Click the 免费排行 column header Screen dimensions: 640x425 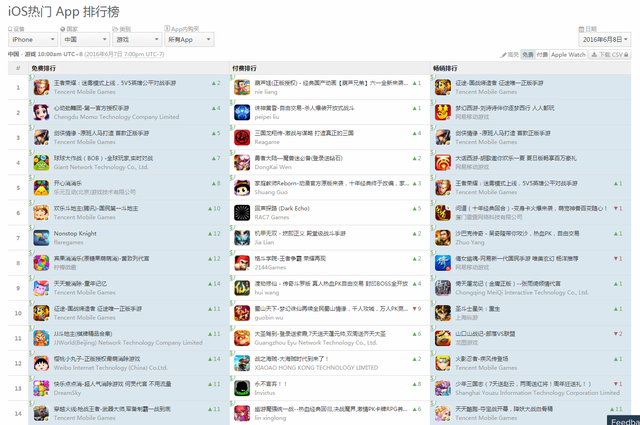[44, 68]
